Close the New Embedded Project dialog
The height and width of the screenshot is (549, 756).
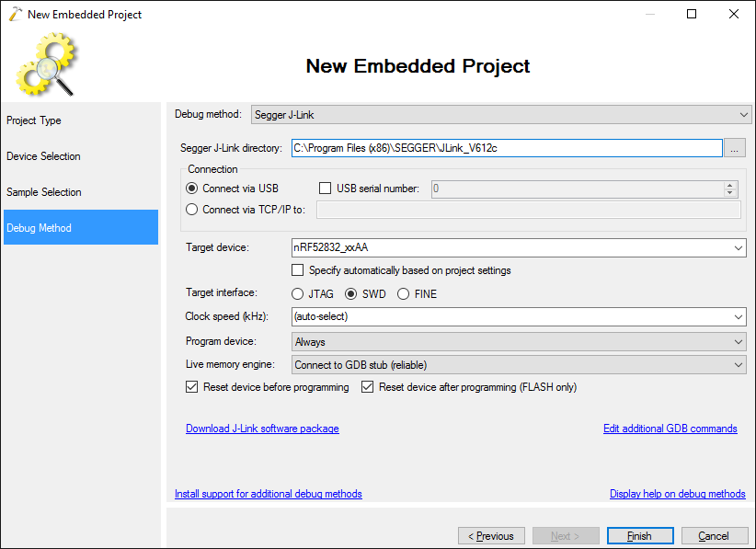733,14
